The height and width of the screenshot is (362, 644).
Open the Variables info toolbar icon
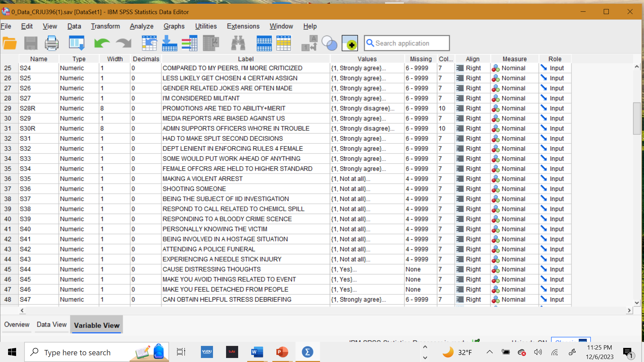coord(190,43)
